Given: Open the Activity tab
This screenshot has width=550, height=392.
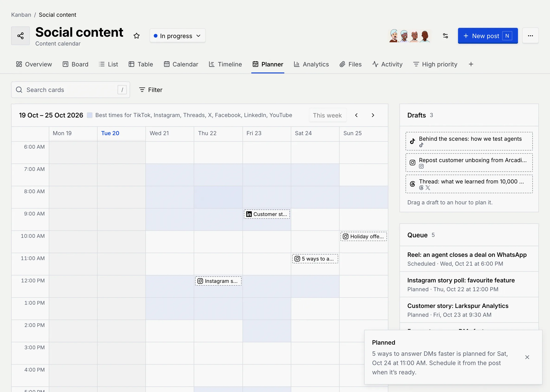Looking at the screenshot, I should tap(387, 64).
